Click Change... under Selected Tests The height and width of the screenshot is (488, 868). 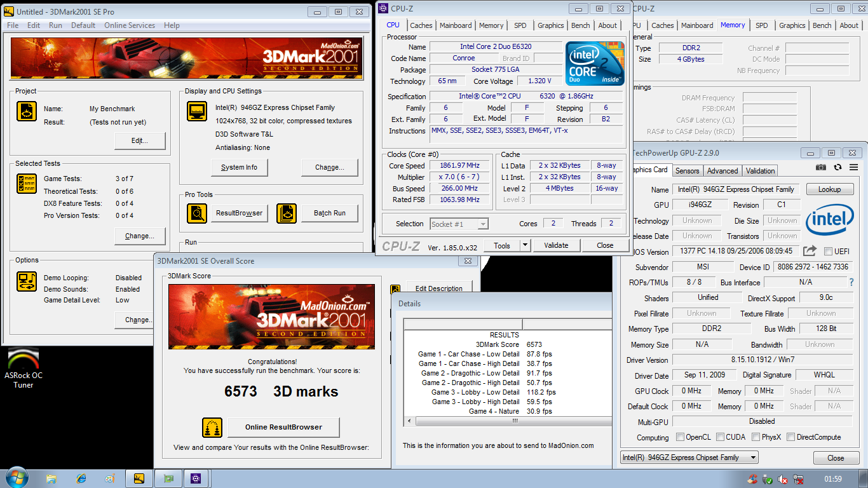click(140, 236)
